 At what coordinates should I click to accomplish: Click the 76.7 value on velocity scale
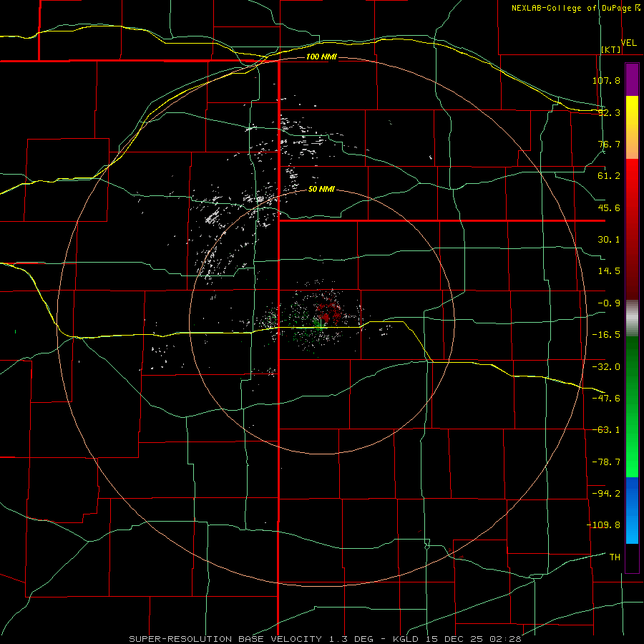(x=609, y=144)
